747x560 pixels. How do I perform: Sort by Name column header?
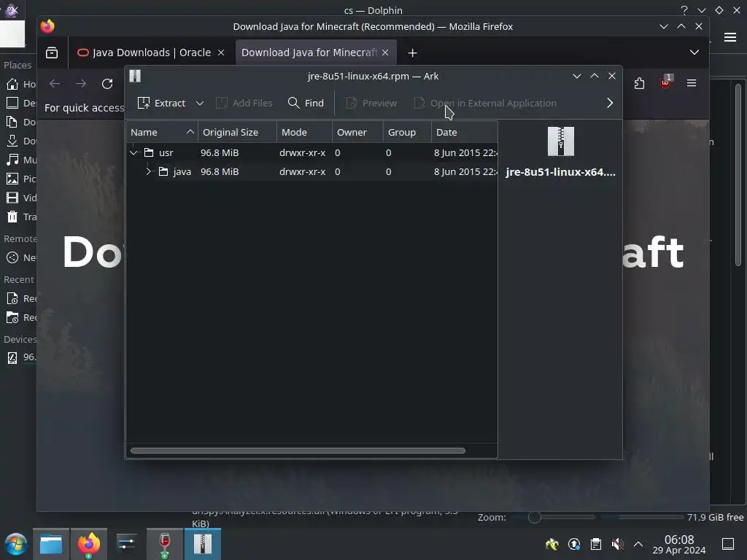tap(162, 133)
